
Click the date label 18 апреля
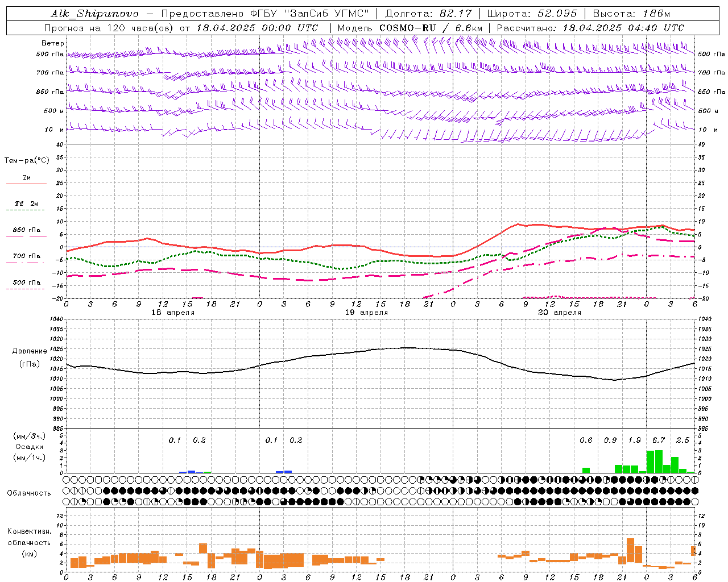173,313
